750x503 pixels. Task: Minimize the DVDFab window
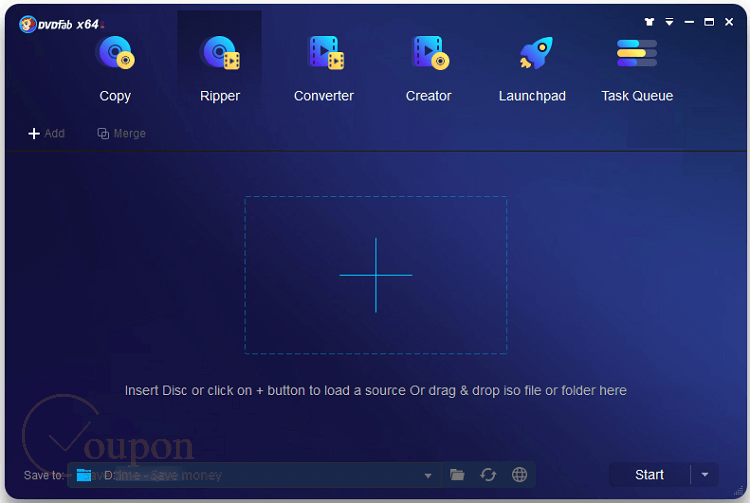[x=689, y=22]
